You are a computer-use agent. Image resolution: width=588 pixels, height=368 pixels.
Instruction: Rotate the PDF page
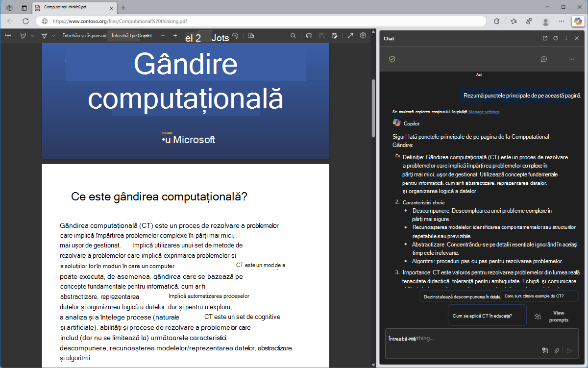pyautogui.click(x=235, y=36)
